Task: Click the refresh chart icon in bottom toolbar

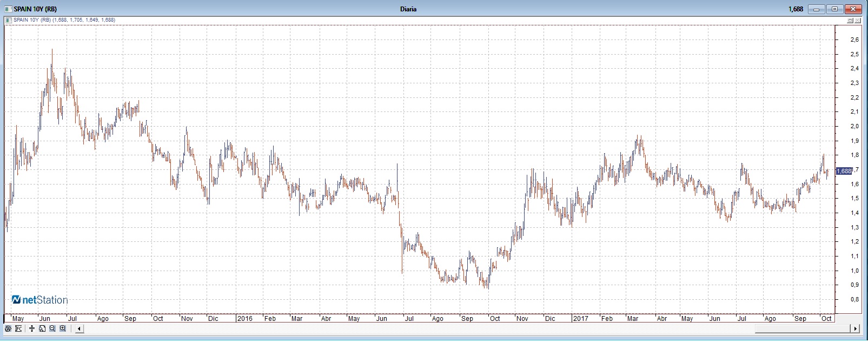Action: point(8,328)
